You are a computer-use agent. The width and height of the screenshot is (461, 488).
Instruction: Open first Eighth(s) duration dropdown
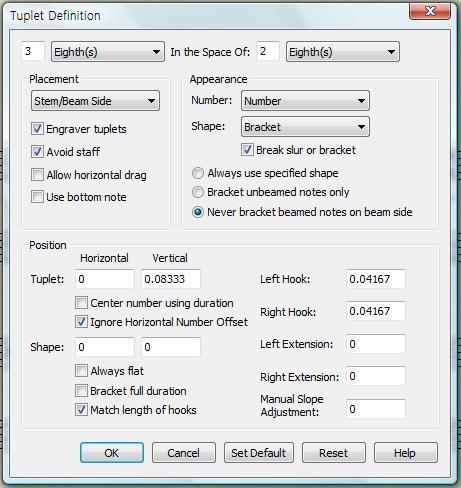(x=108, y=52)
